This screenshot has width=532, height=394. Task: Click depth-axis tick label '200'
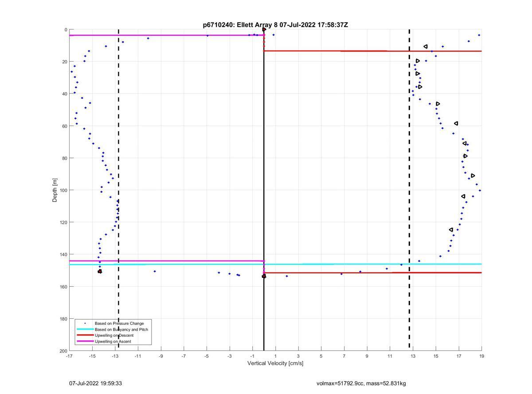pos(63,351)
